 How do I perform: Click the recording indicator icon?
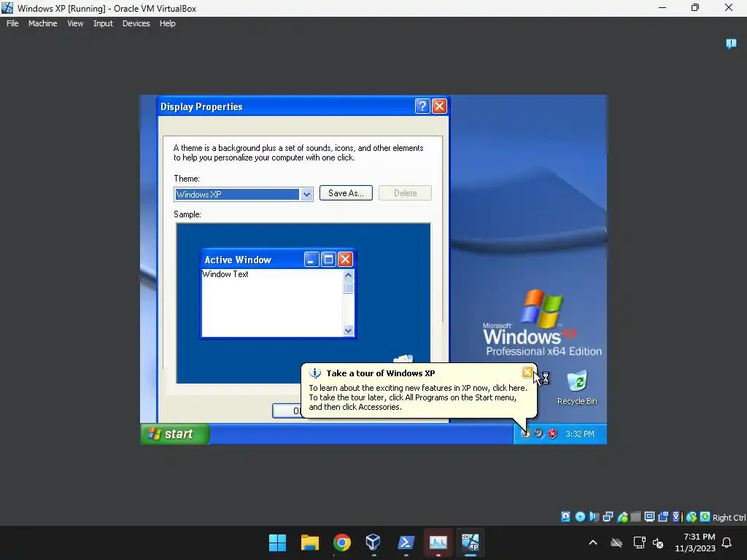(663, 517)
